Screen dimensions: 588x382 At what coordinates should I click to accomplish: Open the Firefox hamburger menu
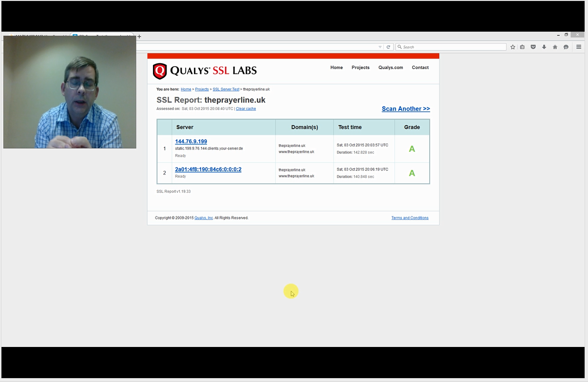tap(579, 47)
